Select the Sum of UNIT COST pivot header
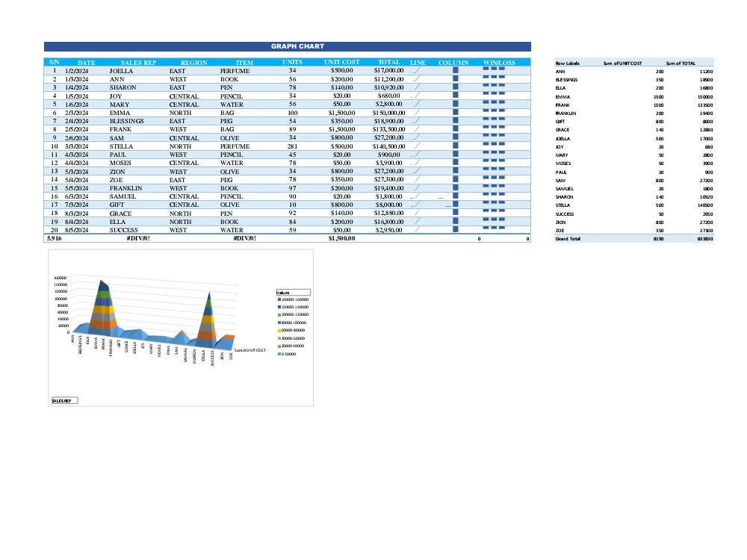Screen dimensions: 747x560 [x=622, y=63]
